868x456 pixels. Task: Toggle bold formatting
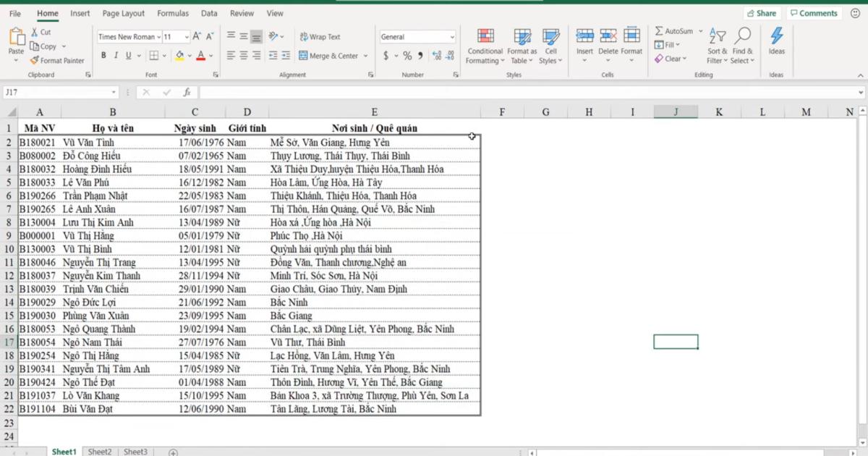click(x=104, y=55)
